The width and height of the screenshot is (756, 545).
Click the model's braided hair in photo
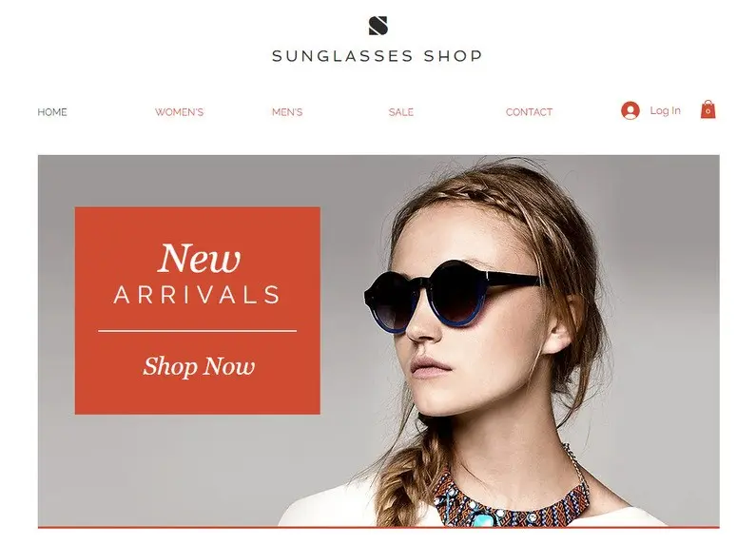tap(407, 482)
